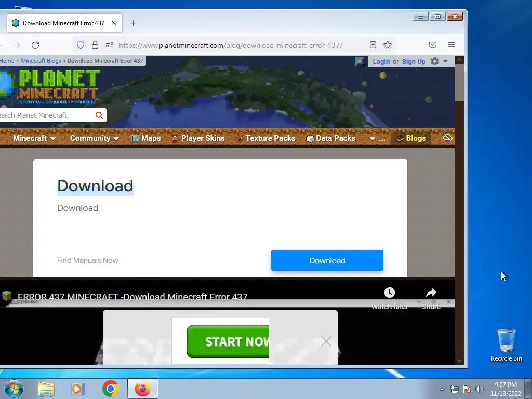Click Watch later clock icon on video
Viewport: 532px width, 399px height.
click(x=390, y=292)
